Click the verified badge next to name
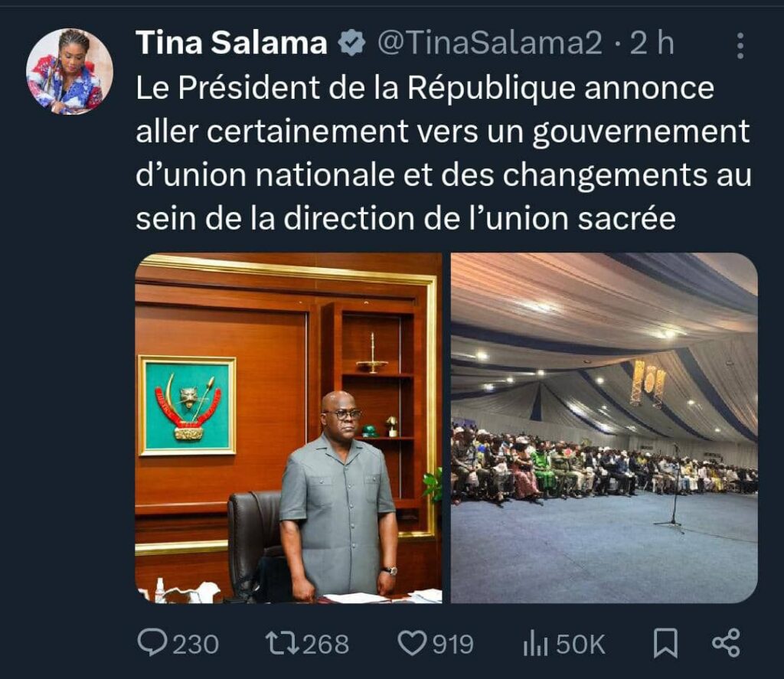The width and height of the screenshot is (784, 679). pyautogui.click(x=351, y=43)
